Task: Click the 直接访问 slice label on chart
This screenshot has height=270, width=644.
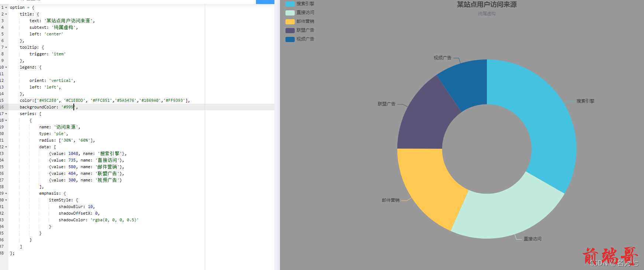Action: pos(533,239)
